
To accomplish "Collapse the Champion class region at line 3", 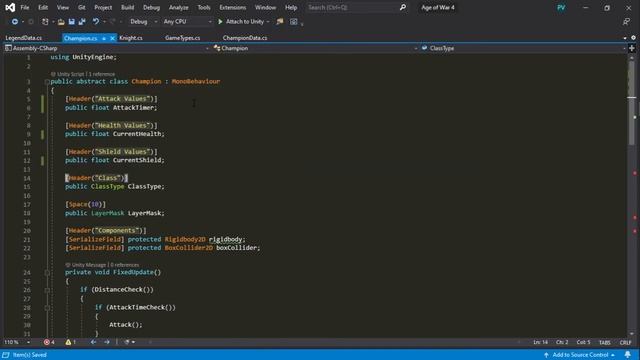I will pos(47,82).
